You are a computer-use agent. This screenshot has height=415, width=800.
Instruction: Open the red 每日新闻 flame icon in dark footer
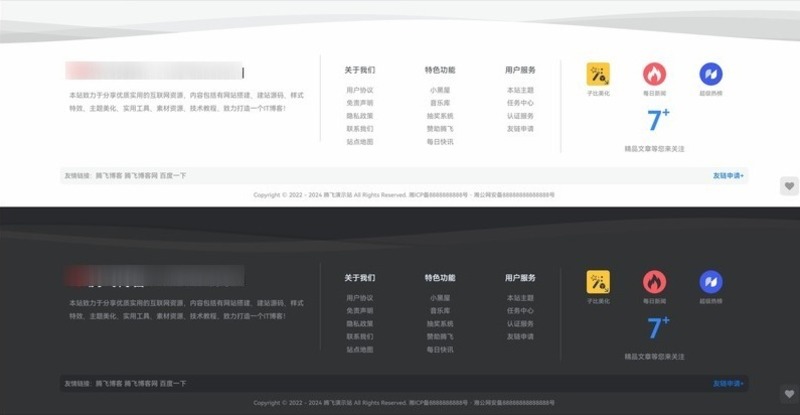(x=654, y=282)
